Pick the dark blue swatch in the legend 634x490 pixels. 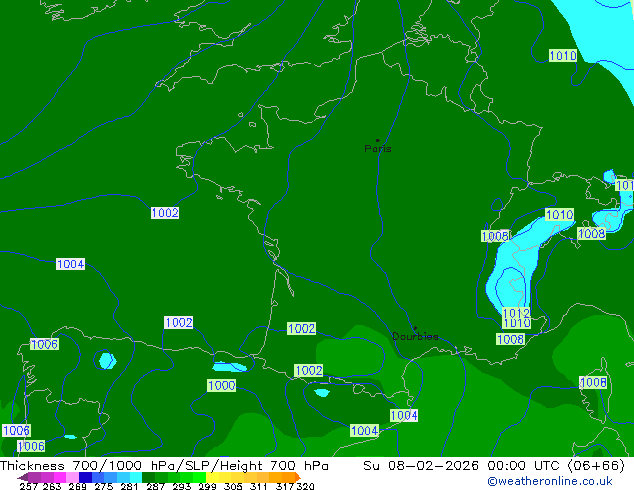(85, 477)
